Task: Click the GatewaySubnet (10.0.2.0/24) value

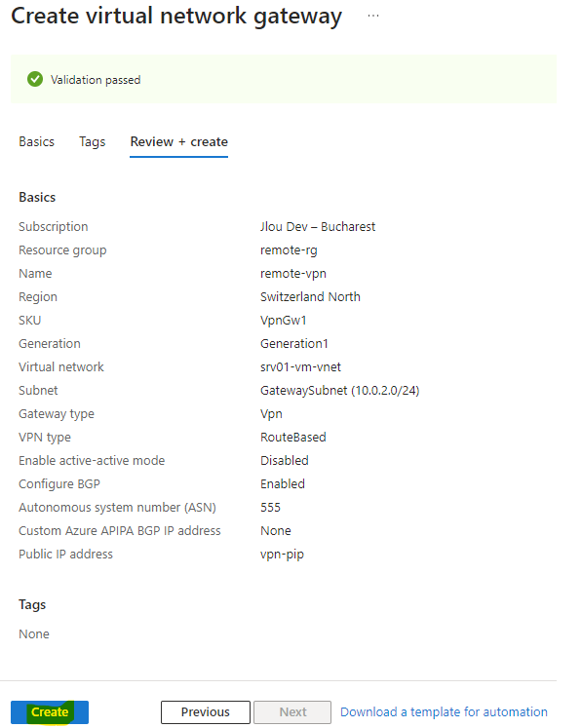Action: click(x=339, y=391)
